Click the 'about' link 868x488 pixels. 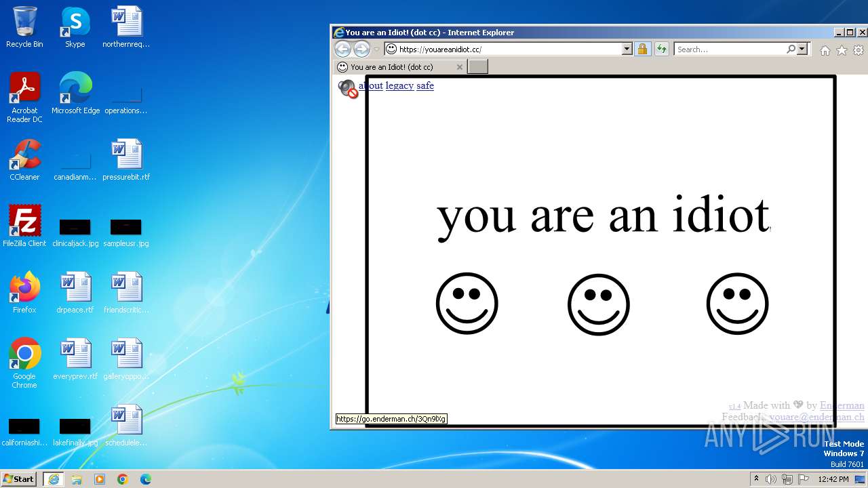(371, 85)
